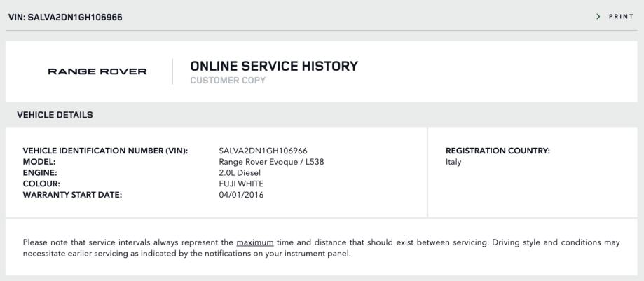Image resolution: width=644 pixels, height=281 pixels.
Task: Click the chevron arrow beside PRINT
Action: [598, 16]
